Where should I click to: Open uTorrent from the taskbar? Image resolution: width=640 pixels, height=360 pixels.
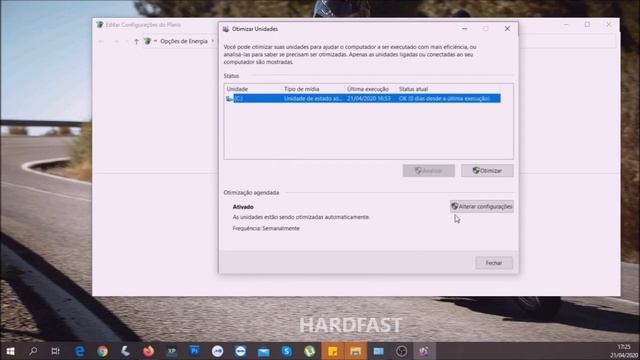[309, 351]
